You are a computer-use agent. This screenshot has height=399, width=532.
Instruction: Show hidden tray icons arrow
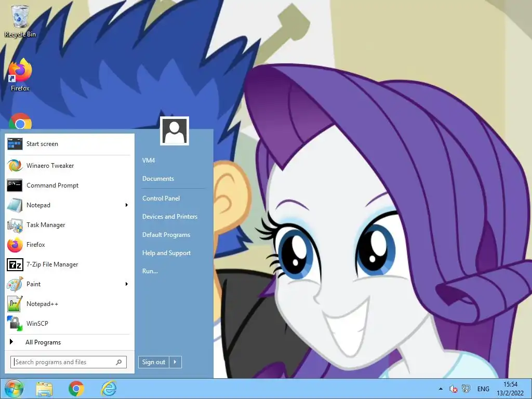441,389
